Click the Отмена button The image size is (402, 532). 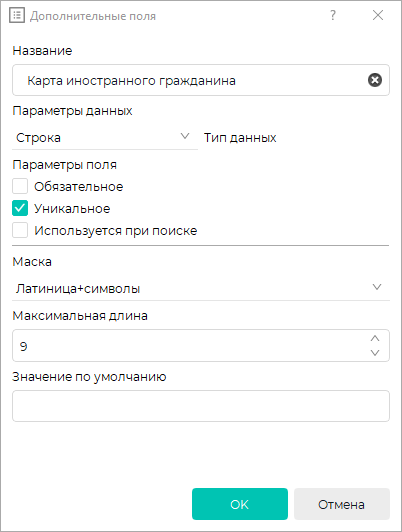pos(342,504)
